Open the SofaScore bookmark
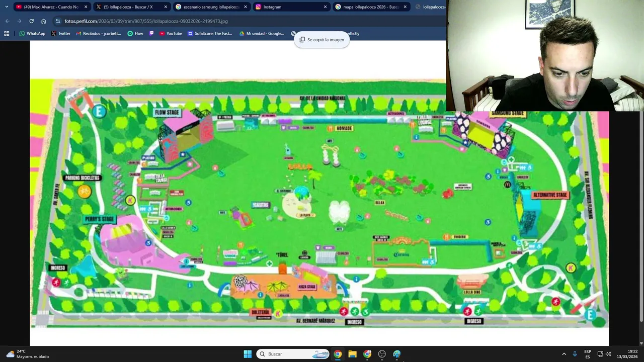Image resolution: width=644 pixels, height=362 pixels. click(x=210, y=34)
